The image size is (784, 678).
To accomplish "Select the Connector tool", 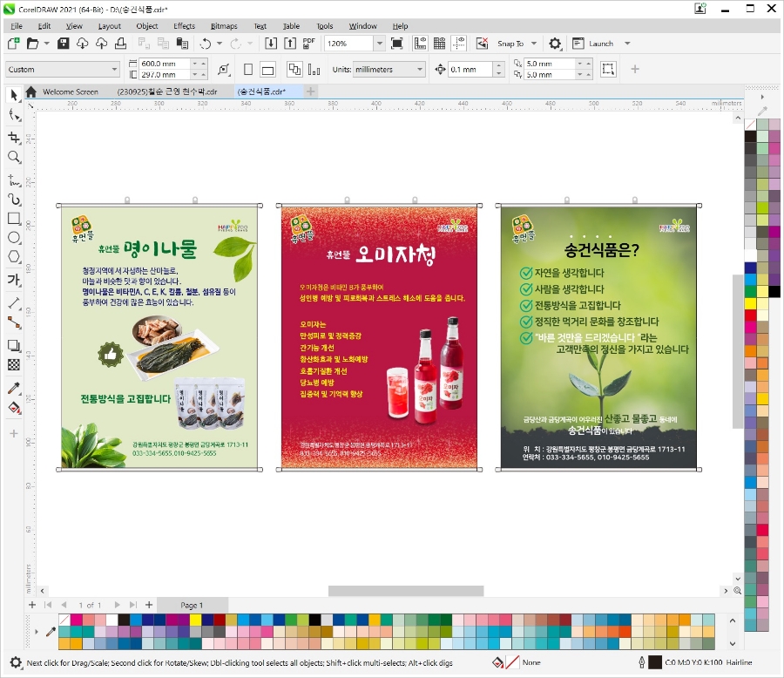I will point(14,323).
